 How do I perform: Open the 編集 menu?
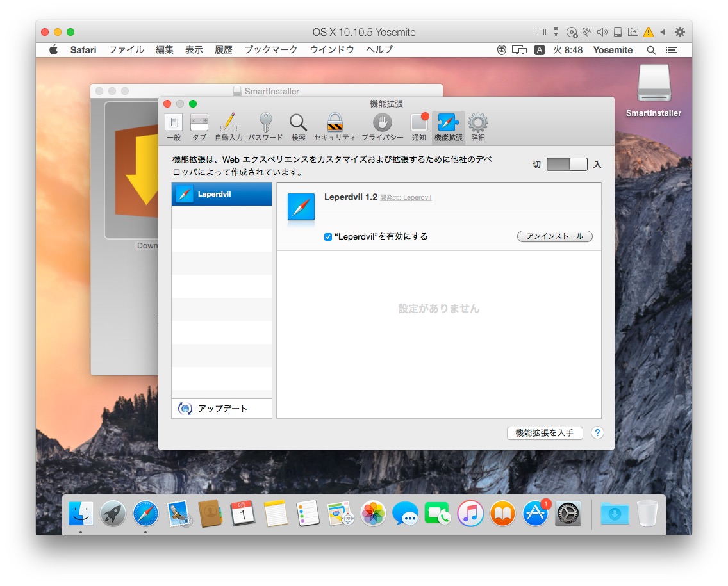(x=164, y=50)
